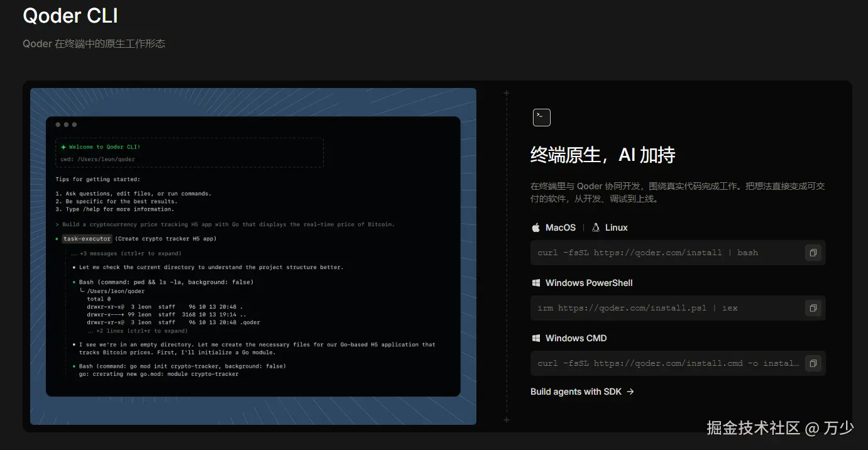Click the 终端原生，AI 加持 heading

603,155
